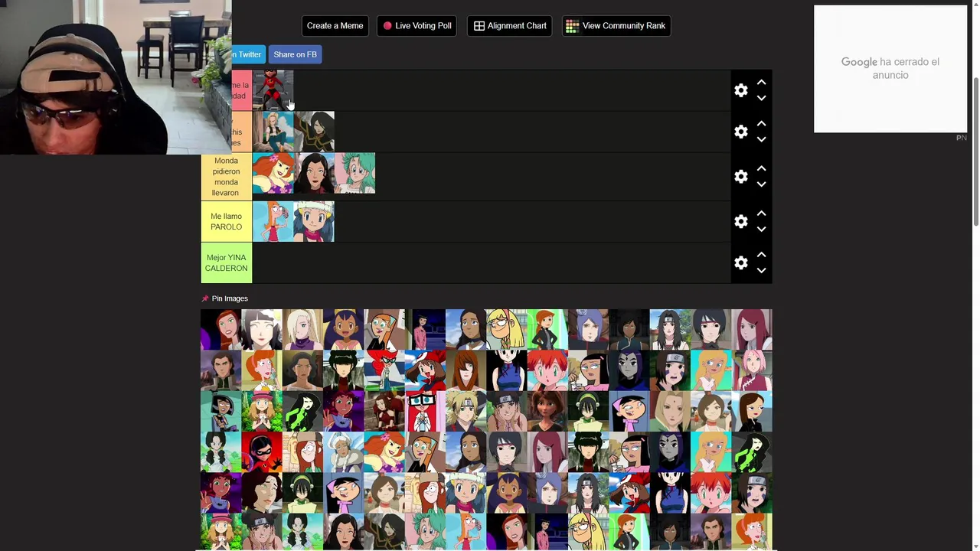Move Monda pidieron monda llevaron tier up
980x551 pixels.
pos(761,168)
